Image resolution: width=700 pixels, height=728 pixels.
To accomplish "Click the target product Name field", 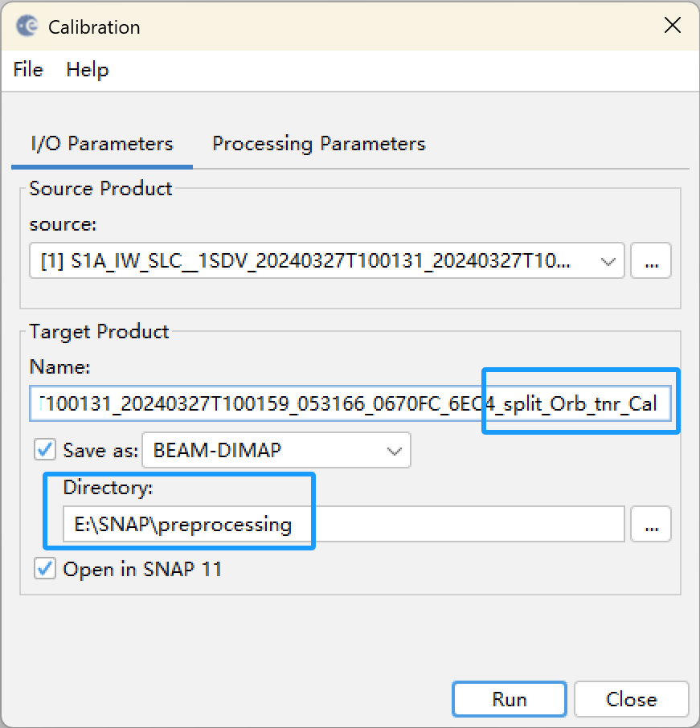I will click(350, 403).
